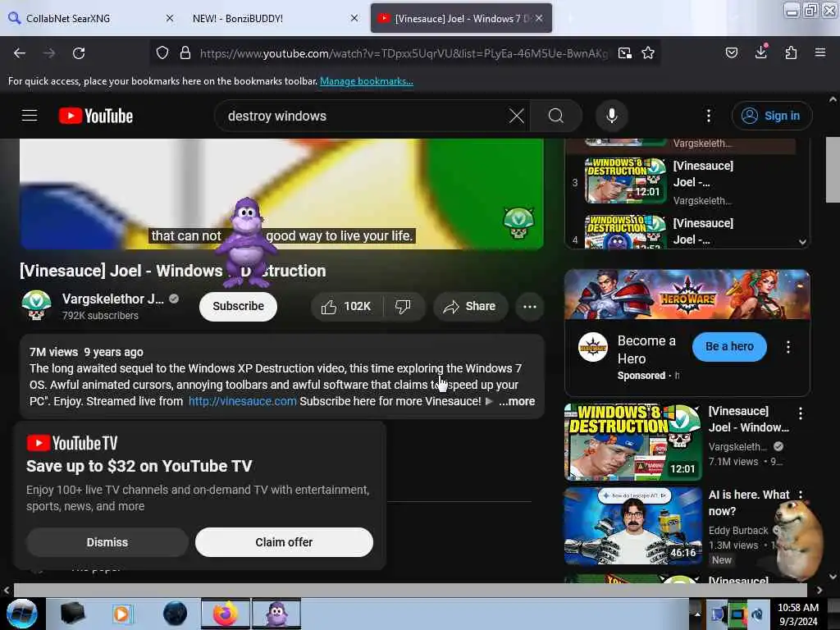Open the Firefox application menu

click(x=820, y=52)
